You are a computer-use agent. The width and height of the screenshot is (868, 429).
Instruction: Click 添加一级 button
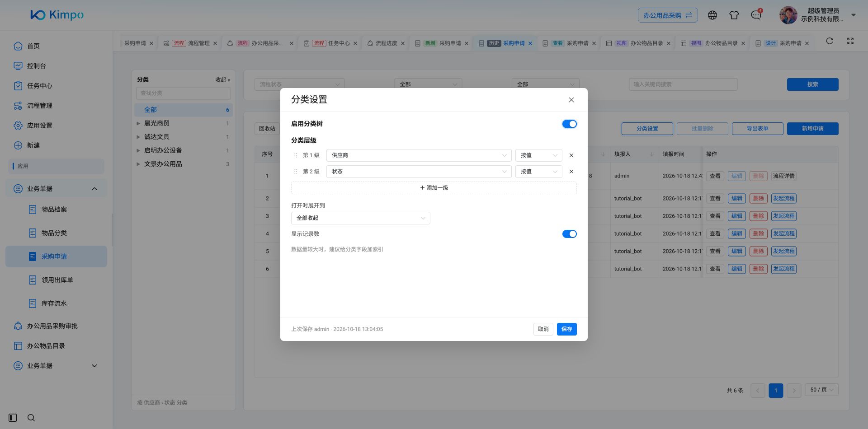coord(434,188)
